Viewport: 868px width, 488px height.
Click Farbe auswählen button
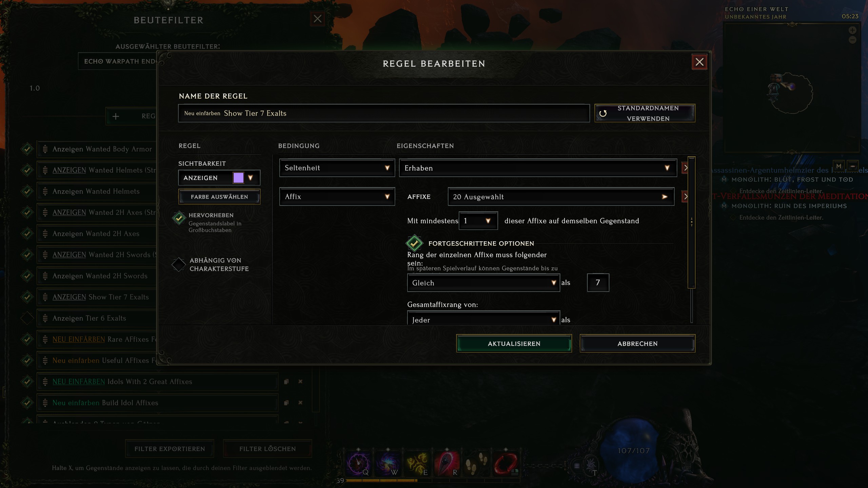click(x=219, y=197)
